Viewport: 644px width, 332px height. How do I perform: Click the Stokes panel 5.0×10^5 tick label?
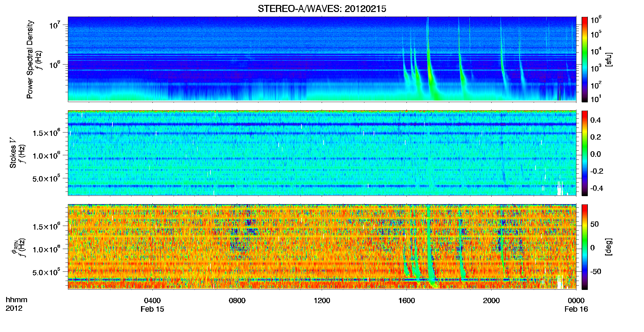point(46,178)
